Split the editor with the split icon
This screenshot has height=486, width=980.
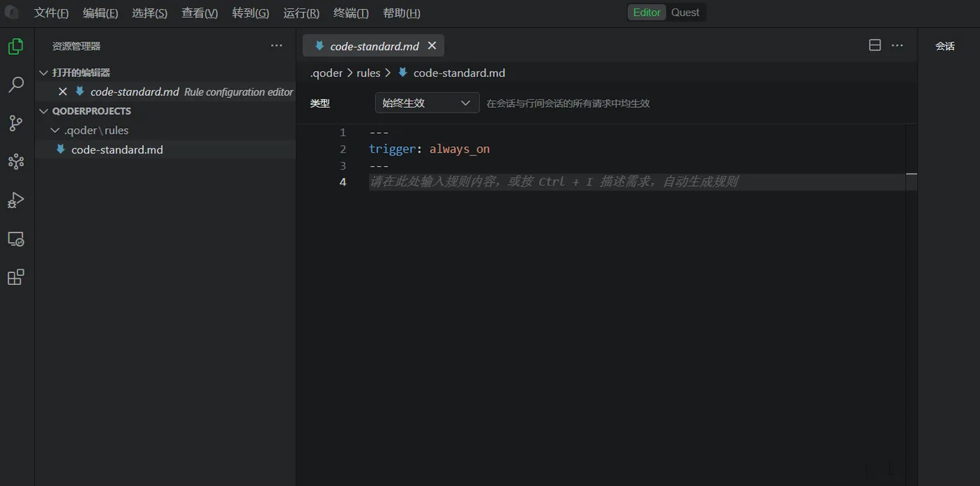click(x=874, y=44)
